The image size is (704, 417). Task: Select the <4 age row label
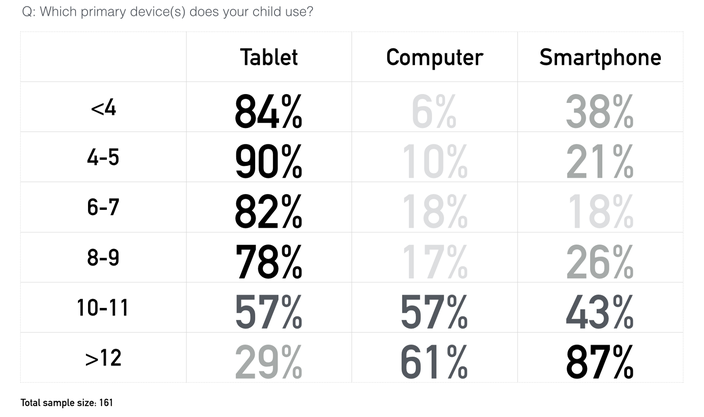tap(103, 108)
